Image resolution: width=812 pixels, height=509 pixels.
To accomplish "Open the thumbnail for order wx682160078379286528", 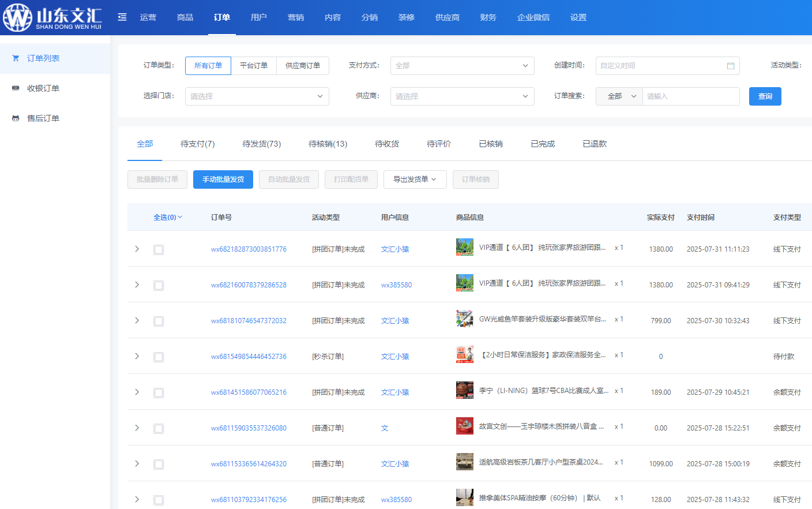I will coord(465,283).
